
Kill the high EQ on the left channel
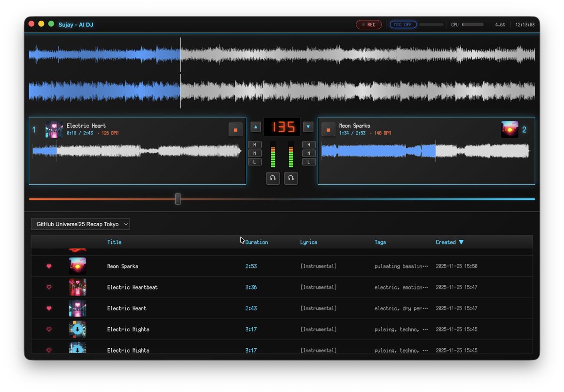coord(255,144)
